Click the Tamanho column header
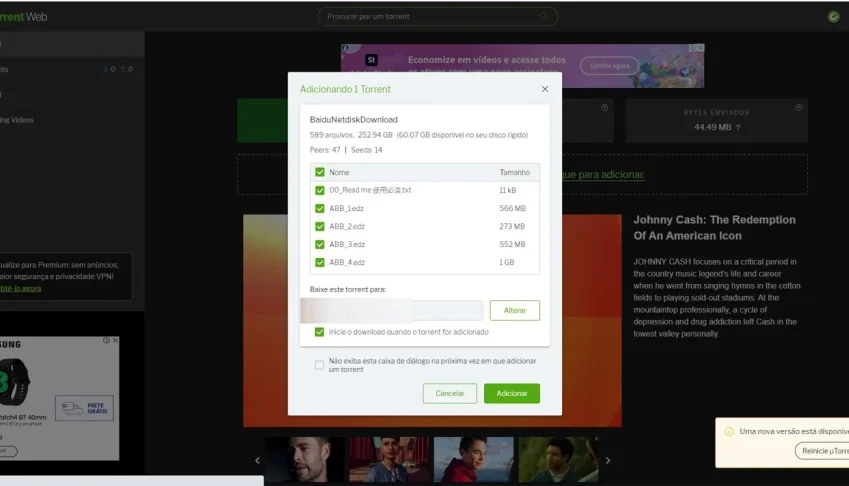The width and height of the screenshot is (849, 486). [514, 172]
